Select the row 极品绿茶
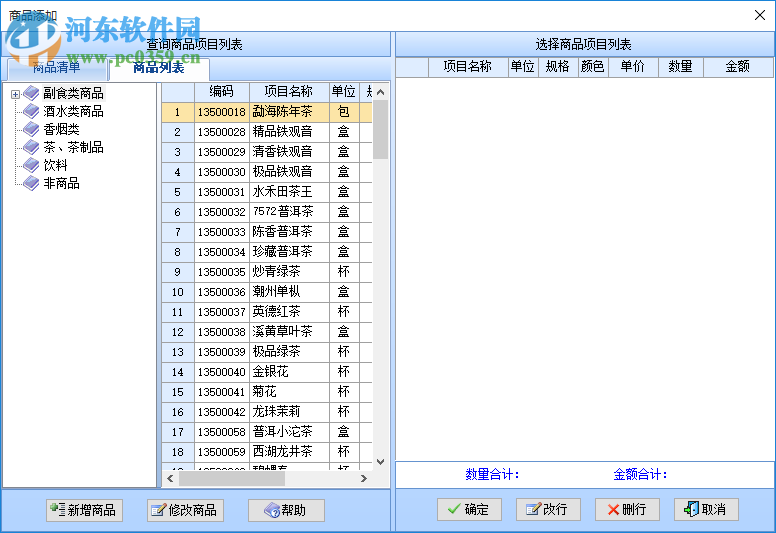Screen dimensions: 776x533 pyautogui.click(x=267, y=352)
